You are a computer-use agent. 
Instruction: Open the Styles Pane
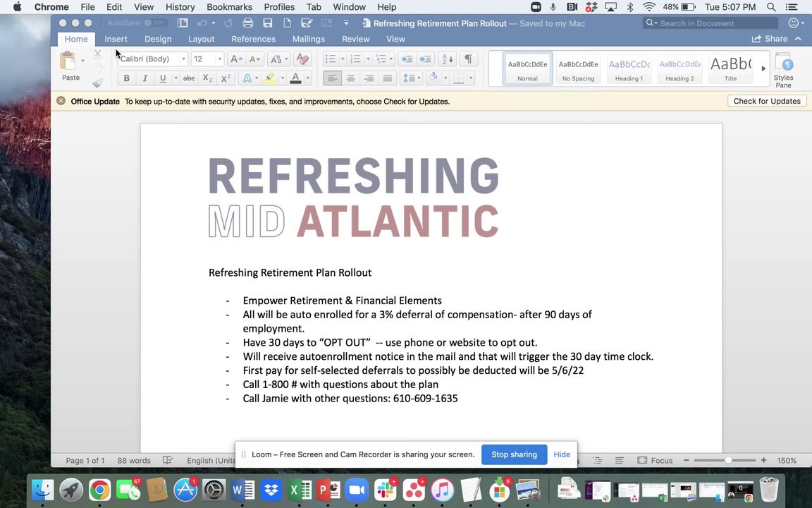pyautogui.click(x=784, y=71)
